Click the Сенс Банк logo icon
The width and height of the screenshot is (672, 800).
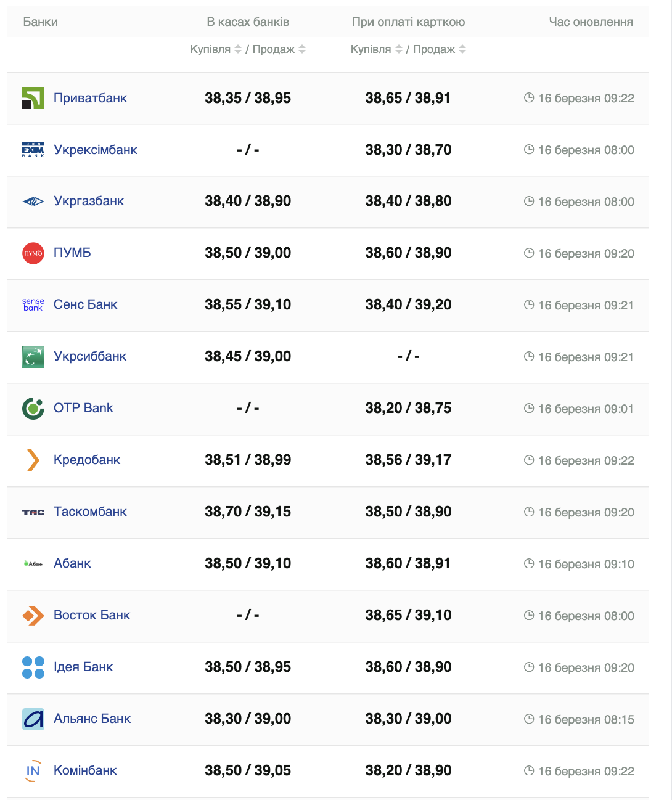click(33, 304)
